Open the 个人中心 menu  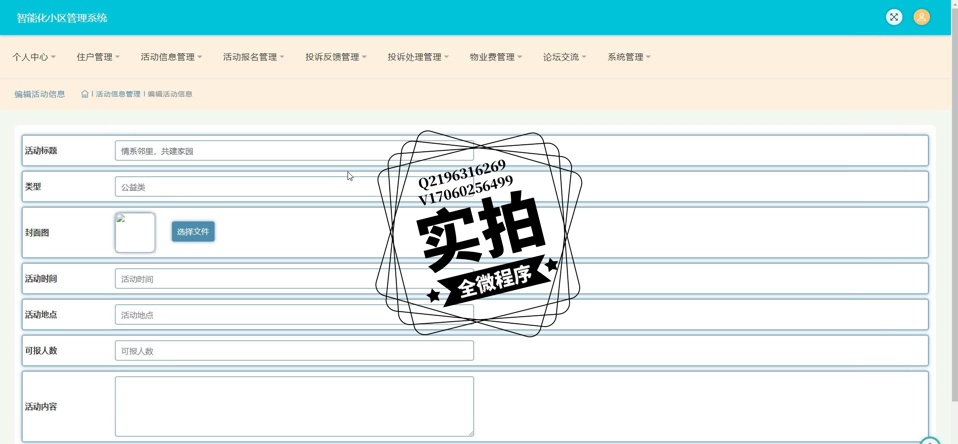coord(34,57)
